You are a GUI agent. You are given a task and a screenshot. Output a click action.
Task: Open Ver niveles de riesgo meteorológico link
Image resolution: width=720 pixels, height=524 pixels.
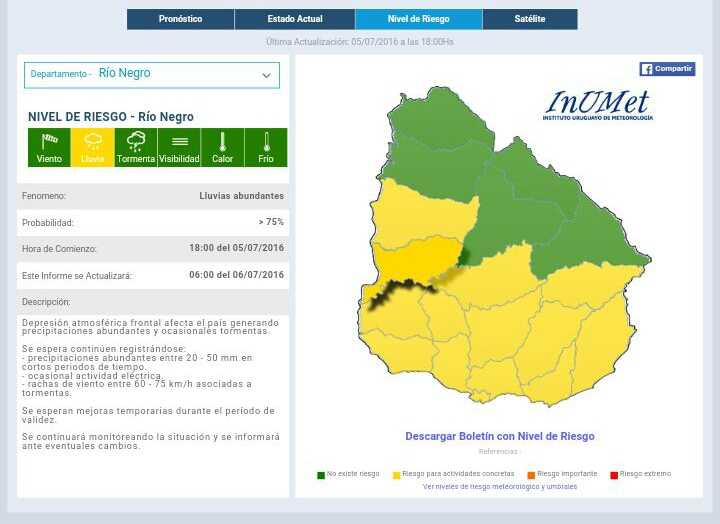(x=499, y=487)
